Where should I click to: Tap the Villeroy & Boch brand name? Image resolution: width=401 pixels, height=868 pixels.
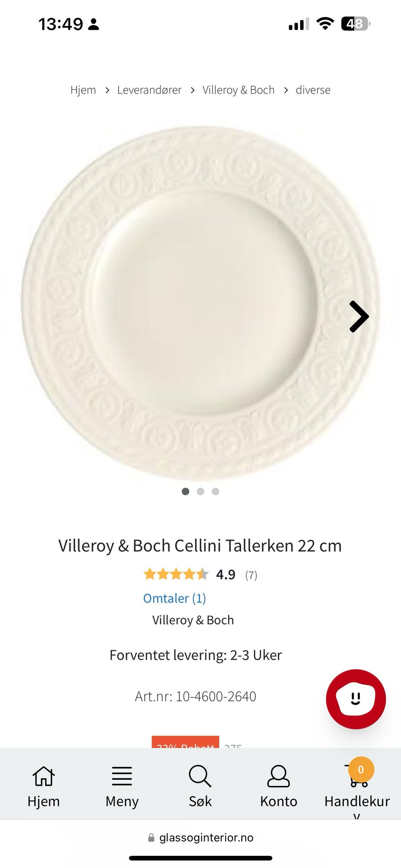click(193, 620)
